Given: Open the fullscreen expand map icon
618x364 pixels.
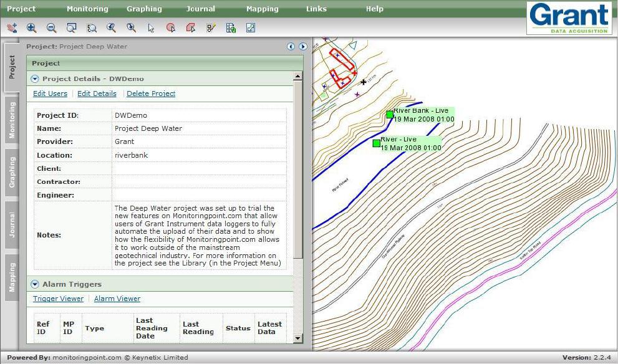Looking at the screenshot, I should (x=251, y=27).
